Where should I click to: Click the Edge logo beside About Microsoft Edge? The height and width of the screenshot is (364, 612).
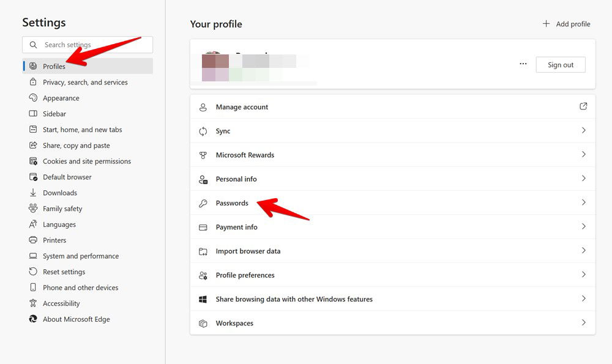coord(32,319)
